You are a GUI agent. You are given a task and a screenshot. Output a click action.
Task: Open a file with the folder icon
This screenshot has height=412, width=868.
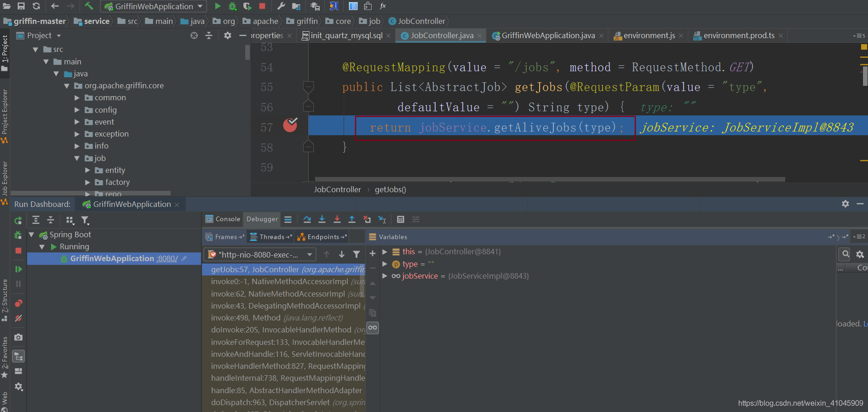pos(7,6)
